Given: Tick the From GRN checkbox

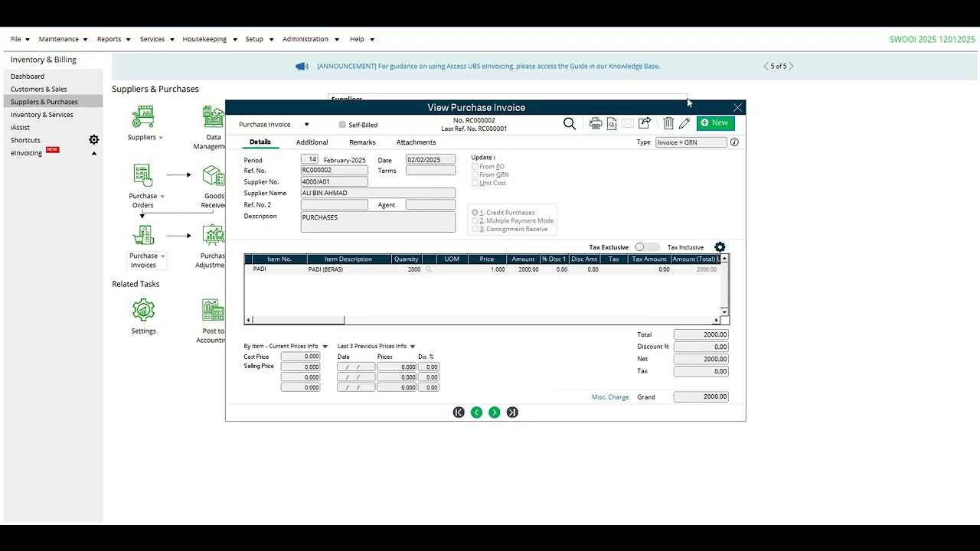Looking at the screenshot, I should [475, 175].
